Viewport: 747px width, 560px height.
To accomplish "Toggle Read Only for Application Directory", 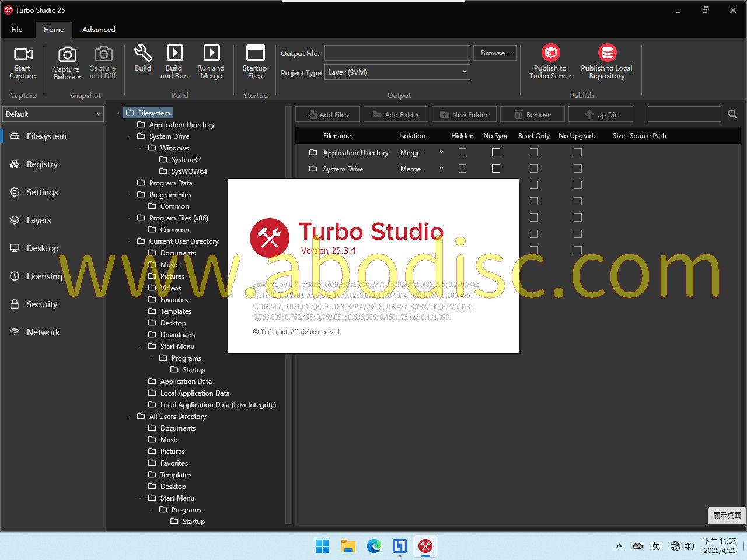I will [x=534, y=152].
